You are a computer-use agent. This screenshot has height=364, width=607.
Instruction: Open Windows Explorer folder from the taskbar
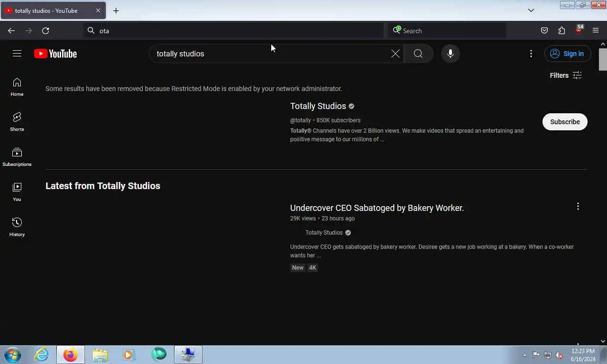click(x=100, y=355)
